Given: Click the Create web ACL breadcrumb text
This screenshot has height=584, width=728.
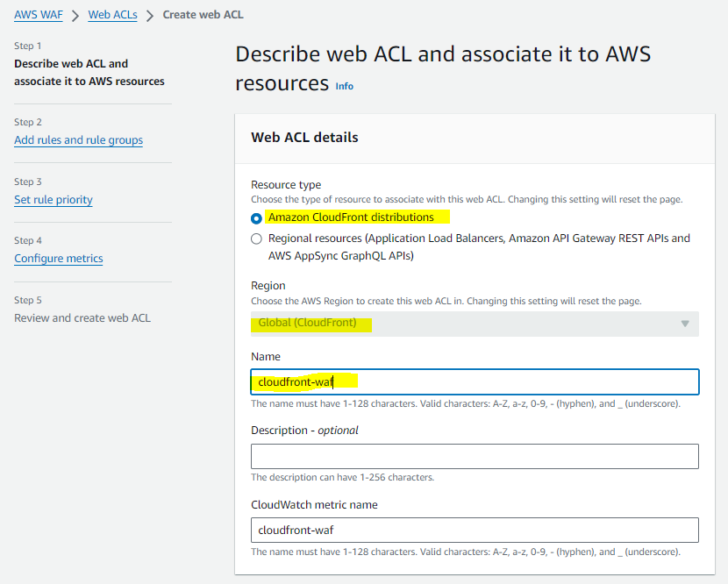Looking at the screenshot, I should coord(203,15).
